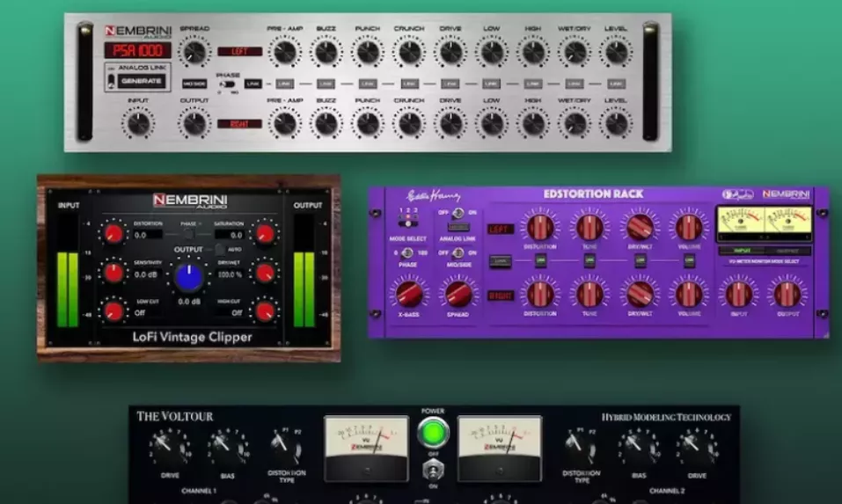The height and width of the screenshot is (504, 842).
Task: Click the High Cut knob on LoFi Vintage Clipper
Action: pos(265,311)
